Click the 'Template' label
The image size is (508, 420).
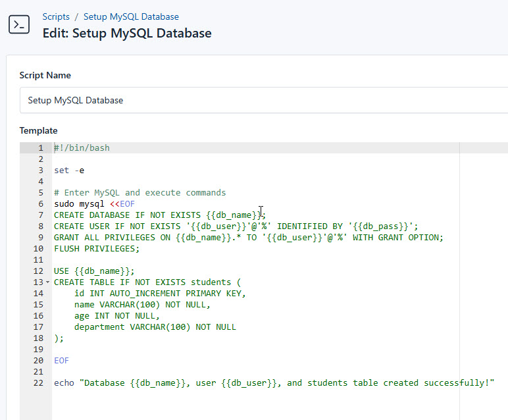coord(39,130)
